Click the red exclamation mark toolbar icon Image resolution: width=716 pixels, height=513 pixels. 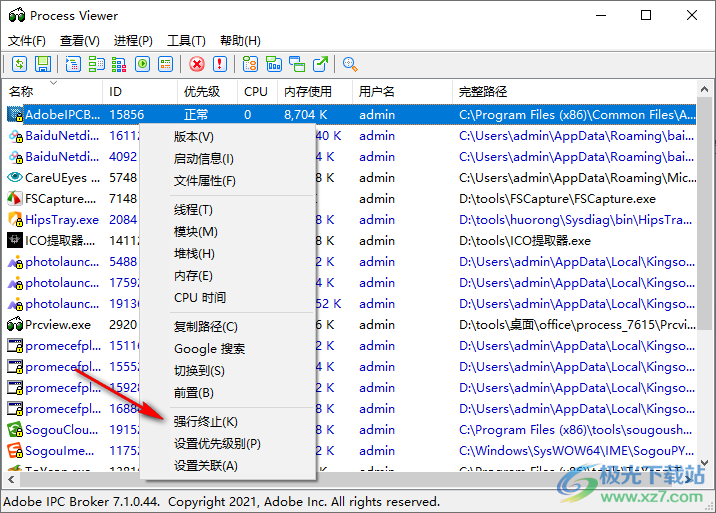click(x=220, y=64)
